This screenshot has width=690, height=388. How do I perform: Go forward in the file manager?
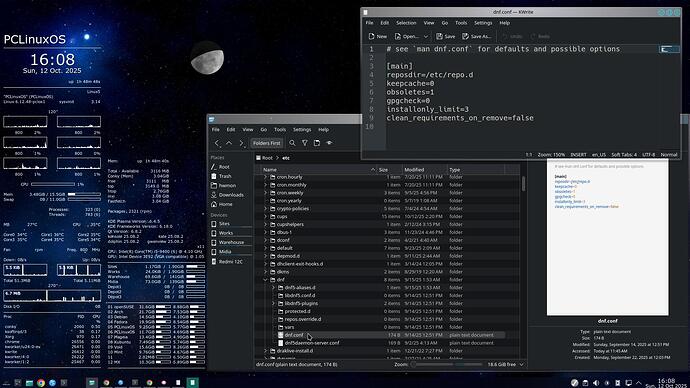241,143
